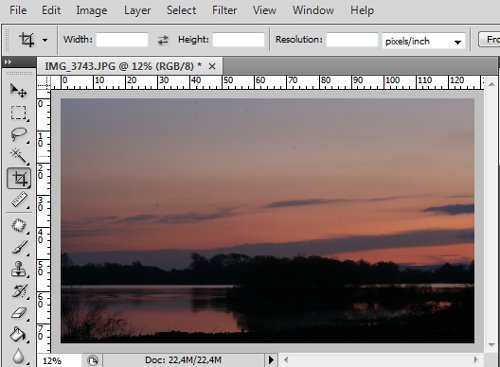Click the sunset photo on the canvas
Viewport: 500px width, 367px height.
click(x=267, y=221)
